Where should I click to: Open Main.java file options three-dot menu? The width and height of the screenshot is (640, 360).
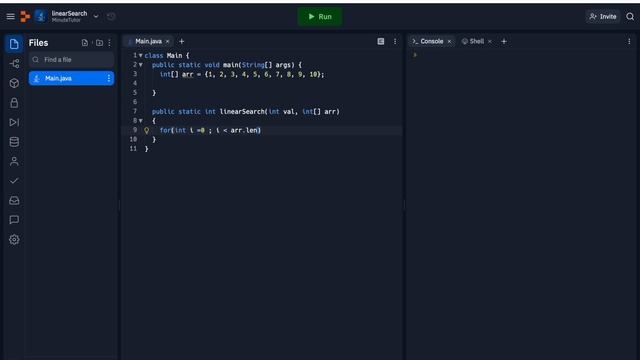pos(109,78)
